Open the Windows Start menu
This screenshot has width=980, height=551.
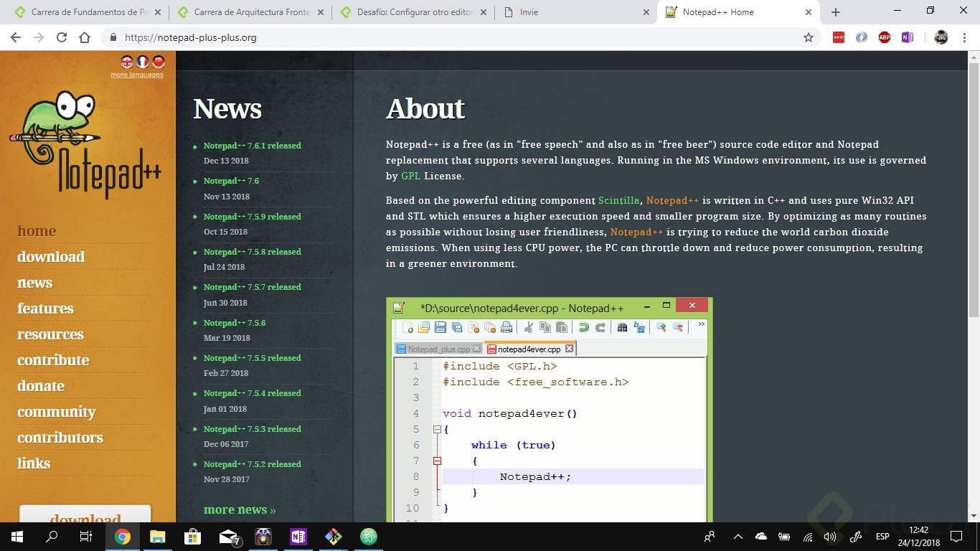(17, 537)
